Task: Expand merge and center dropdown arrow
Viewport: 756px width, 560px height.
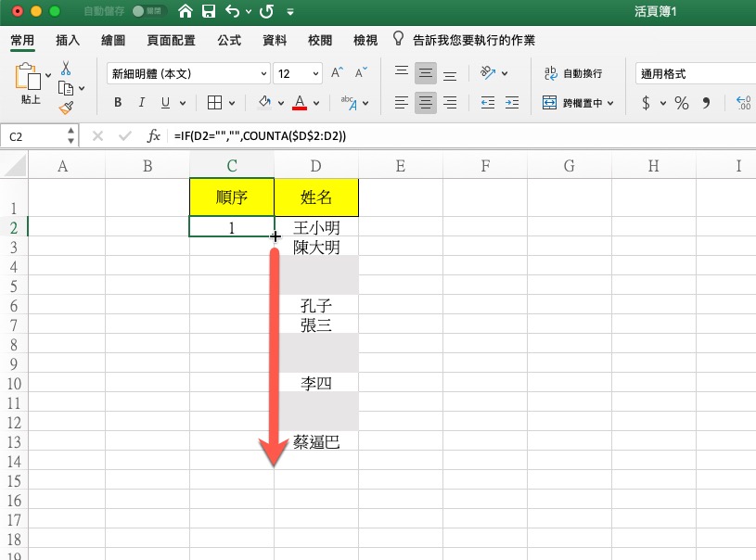Action: pos(610,103)
